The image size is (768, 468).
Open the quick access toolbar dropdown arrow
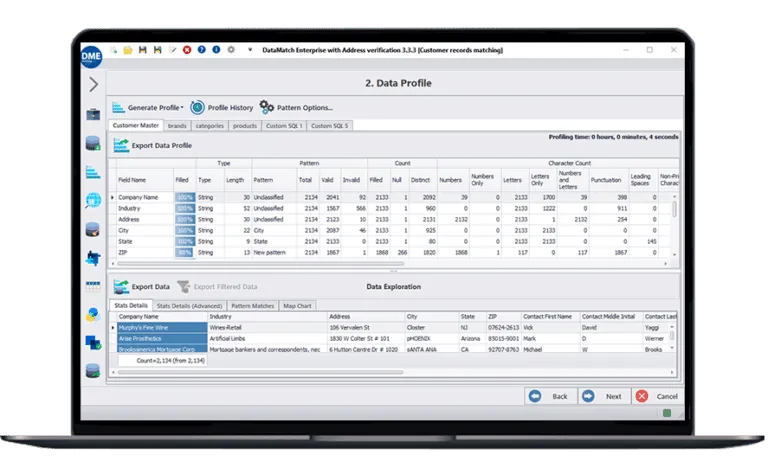250,50
